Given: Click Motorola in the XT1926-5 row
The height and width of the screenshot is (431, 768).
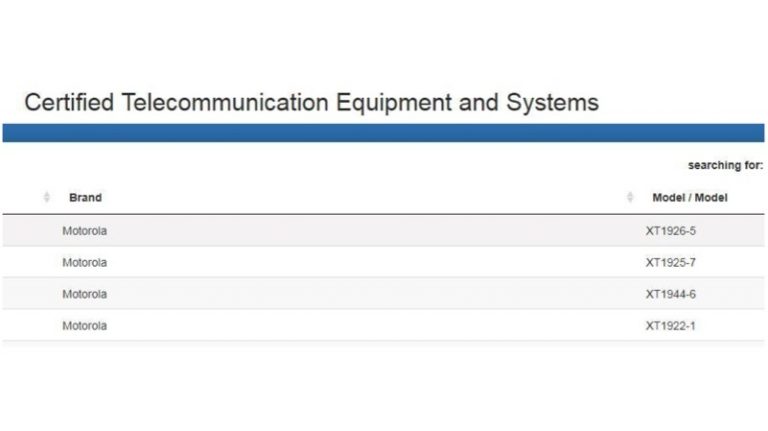Looking at the screenshot, I should point(84,231).
